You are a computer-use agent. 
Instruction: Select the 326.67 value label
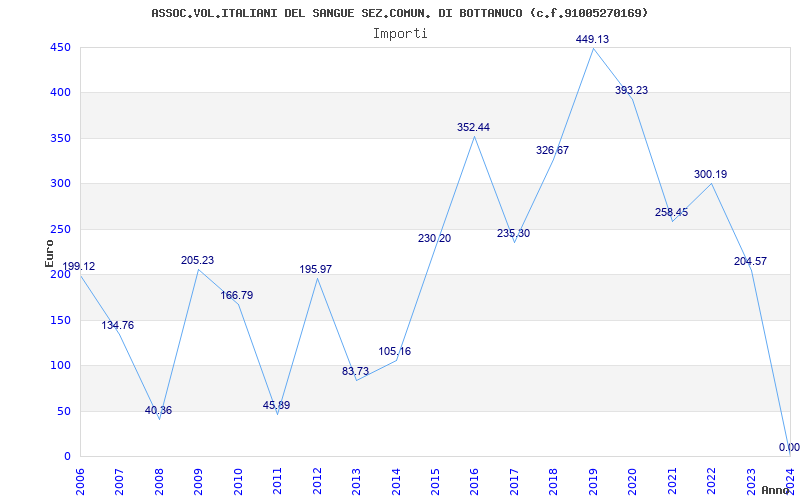(x=553, y=151)
